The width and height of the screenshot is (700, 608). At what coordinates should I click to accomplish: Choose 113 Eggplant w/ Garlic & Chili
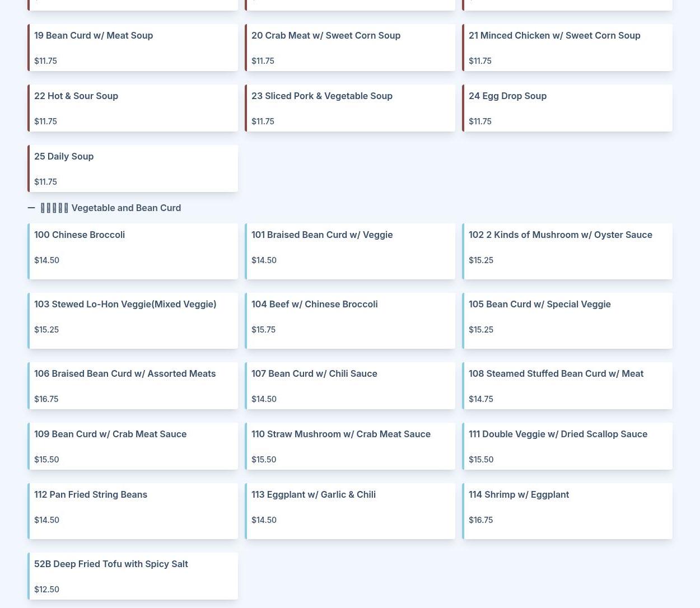tap(350, 511)
